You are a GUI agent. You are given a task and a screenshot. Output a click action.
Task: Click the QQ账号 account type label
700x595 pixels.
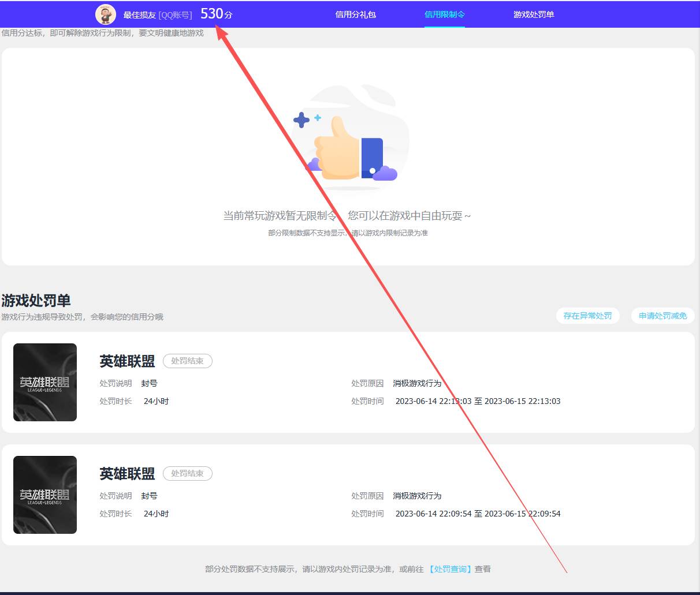tap(174, 14)
